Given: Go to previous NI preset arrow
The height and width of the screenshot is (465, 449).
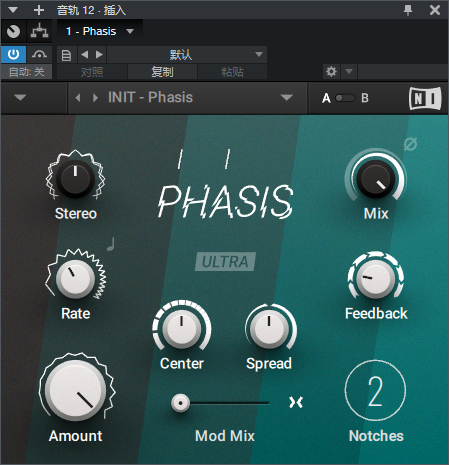Looking at the screenshot, I should click(x=78, y=98).
